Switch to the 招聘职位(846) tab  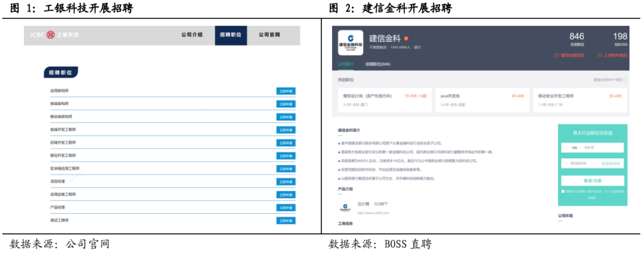click(377, 64)
